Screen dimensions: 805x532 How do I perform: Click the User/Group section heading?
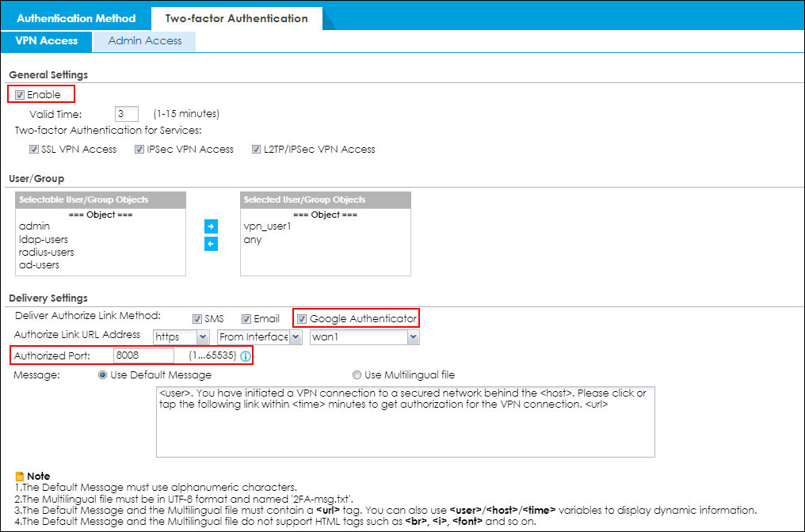(x=36, y=179)
